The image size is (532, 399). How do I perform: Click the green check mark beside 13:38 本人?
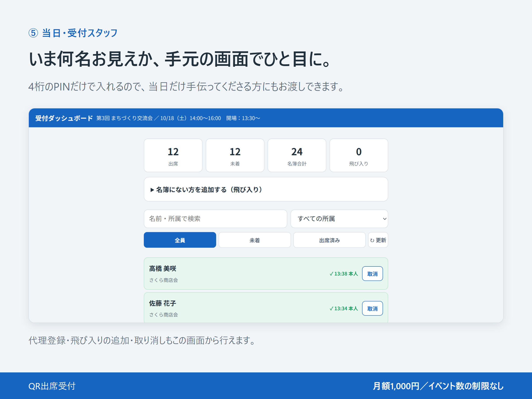331,274
